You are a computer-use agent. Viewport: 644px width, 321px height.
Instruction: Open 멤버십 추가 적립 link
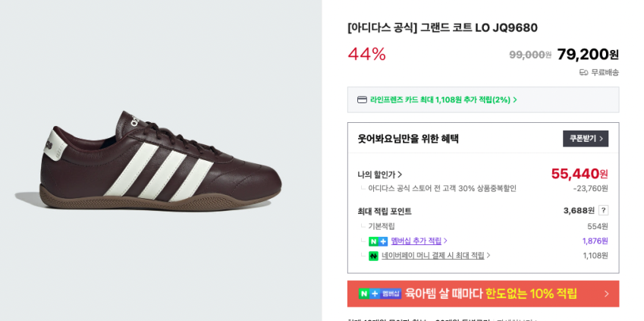(x=416, y=241)
